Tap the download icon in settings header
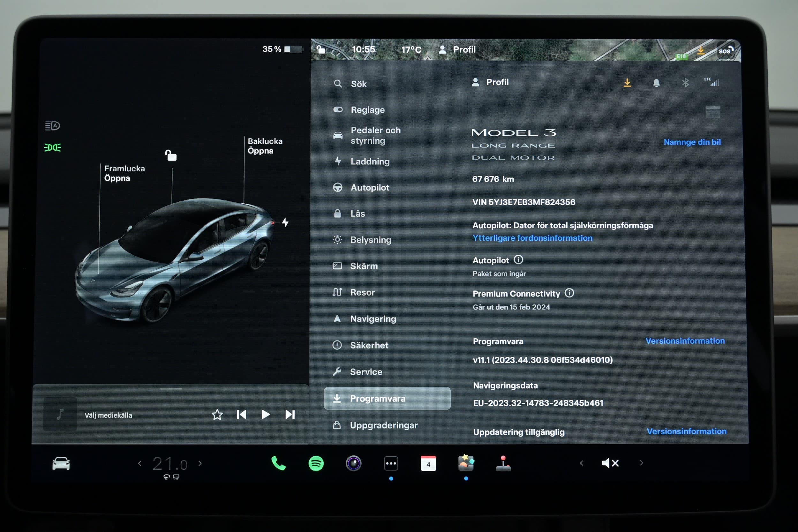 [627, 82]
